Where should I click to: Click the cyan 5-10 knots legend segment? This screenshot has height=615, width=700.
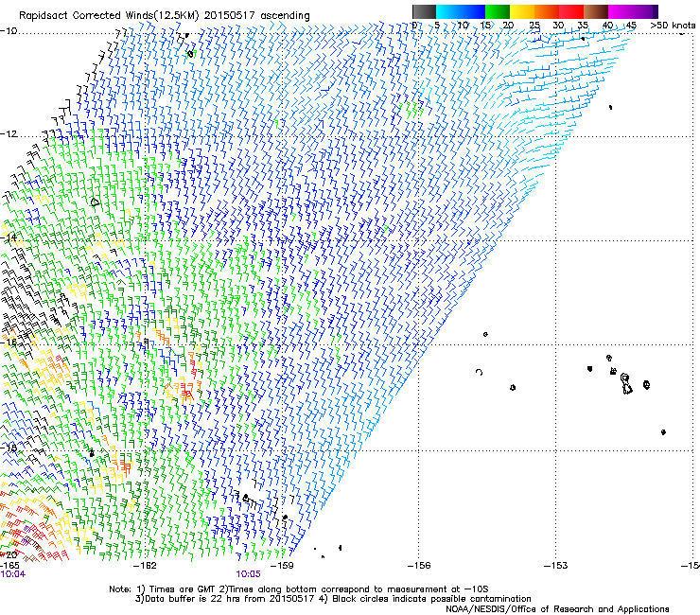click(448, 11)
